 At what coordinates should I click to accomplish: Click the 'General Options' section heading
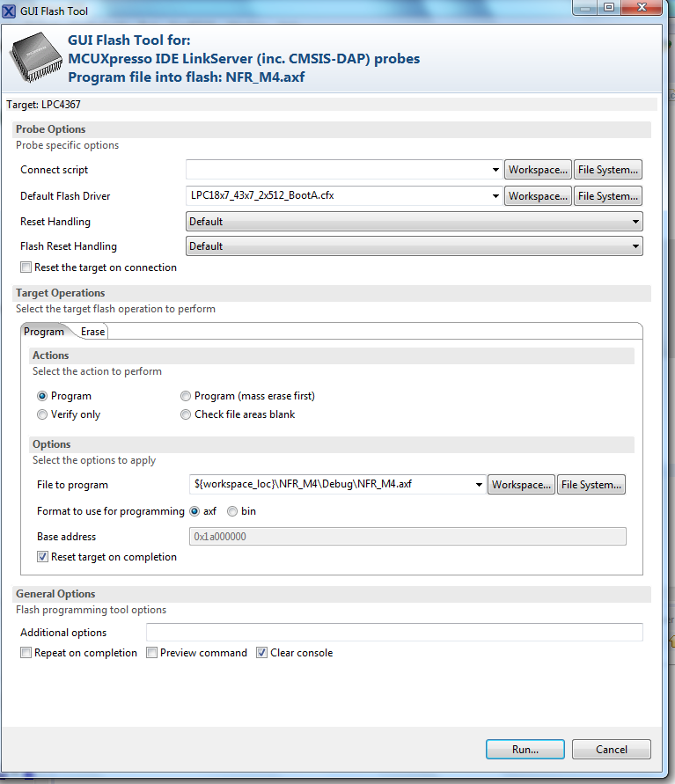55,594
